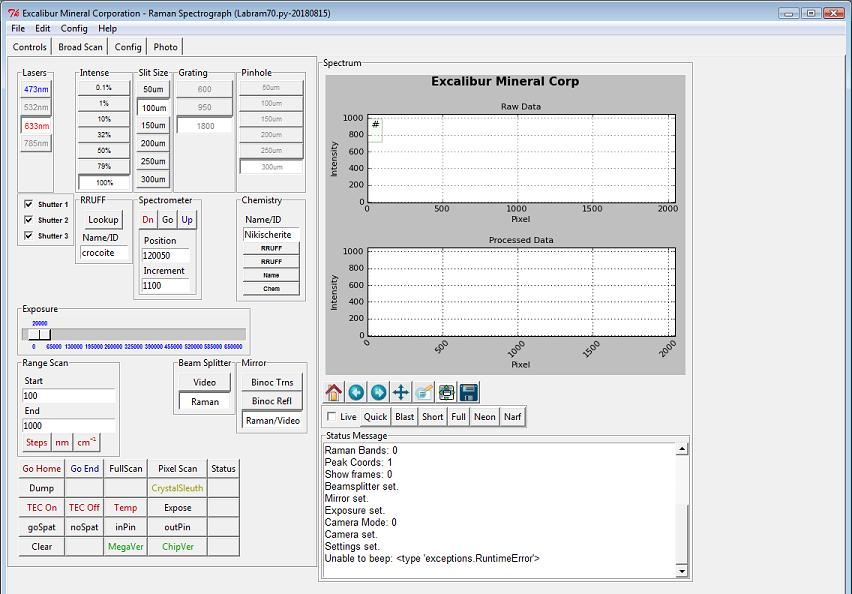Click the Chemistry Name/ID field
The height and width of the screenshot is (594, 852).
point(271,235)
